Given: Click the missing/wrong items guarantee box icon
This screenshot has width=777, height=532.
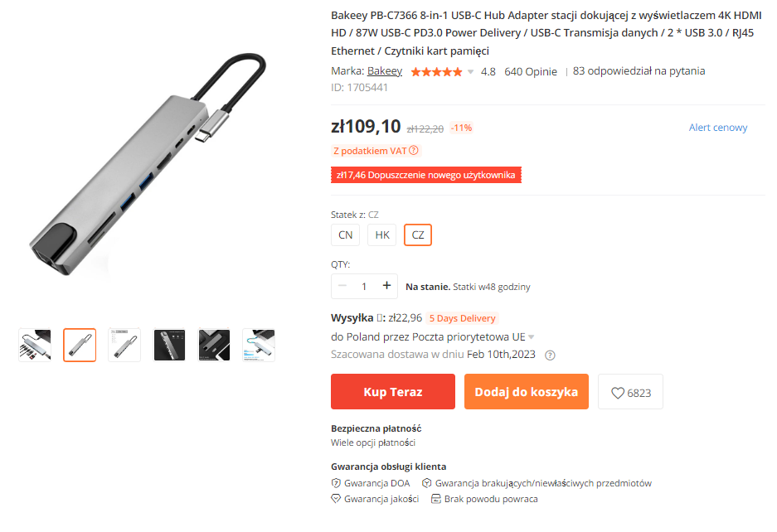Looking at the screenshot, I should pos(427,483).
